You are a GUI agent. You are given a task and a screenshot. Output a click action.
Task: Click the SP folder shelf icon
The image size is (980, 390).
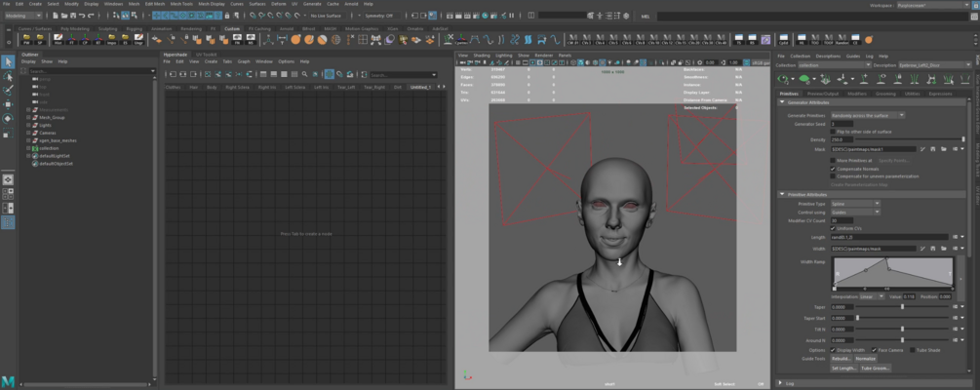(39, 39)
